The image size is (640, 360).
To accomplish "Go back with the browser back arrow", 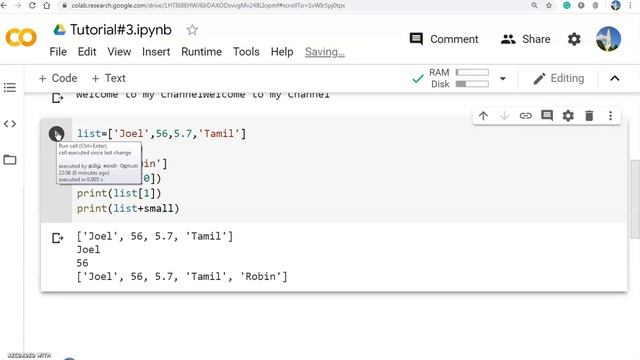I will tap(4, 5).
